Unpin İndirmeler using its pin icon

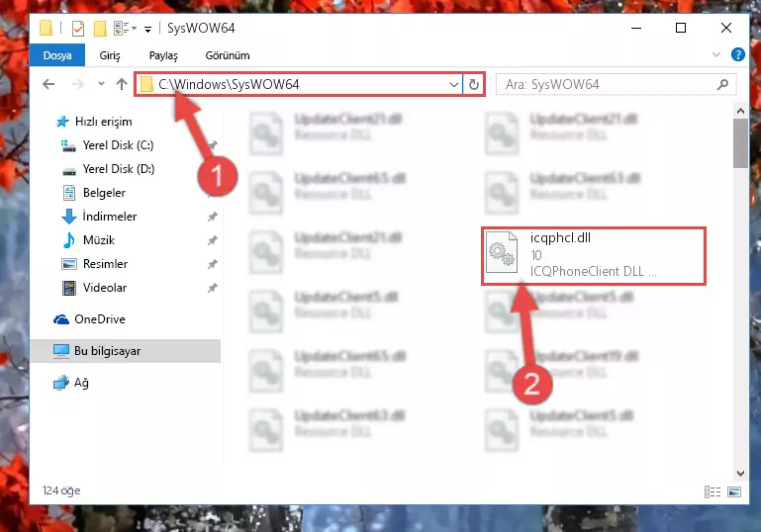tap(212, 217)
